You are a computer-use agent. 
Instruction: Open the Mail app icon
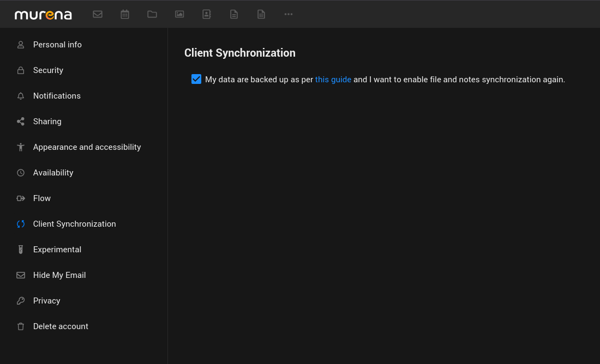pos(98,14)
